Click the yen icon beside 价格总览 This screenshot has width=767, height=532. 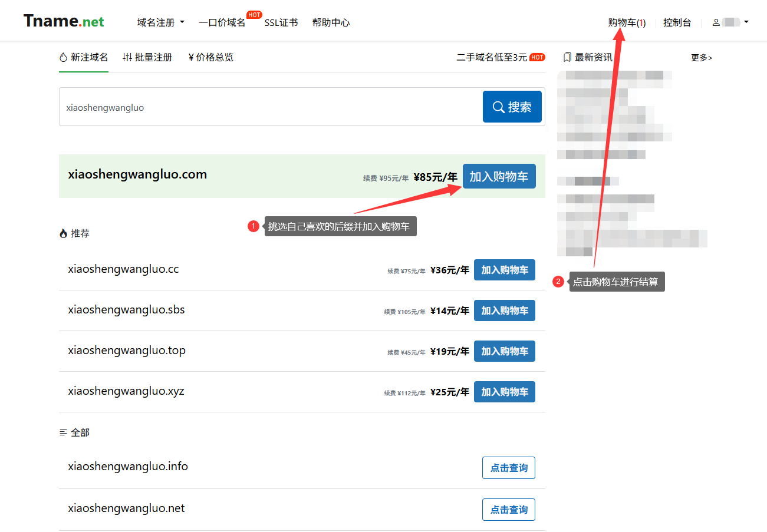[x=191, y=57]
